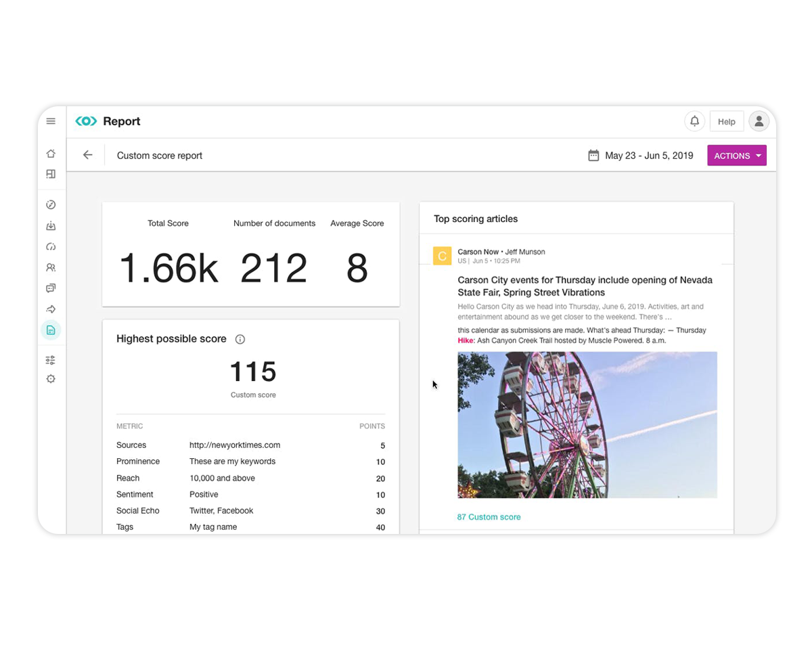Select the Explore compass icon
Image resolution: width=812 pixels, height=670 pixels.
(x=51, y=204)
